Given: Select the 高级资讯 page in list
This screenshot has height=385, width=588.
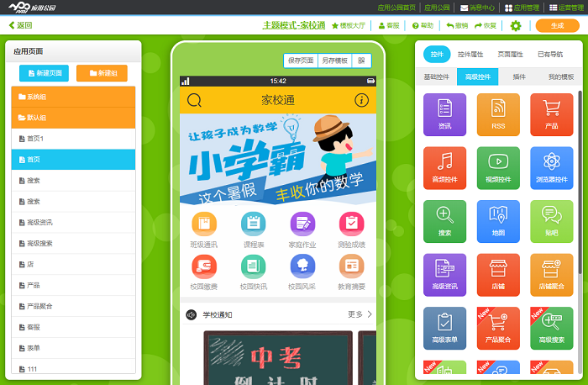Looking at the screenshot, I should tap(73, 222).
